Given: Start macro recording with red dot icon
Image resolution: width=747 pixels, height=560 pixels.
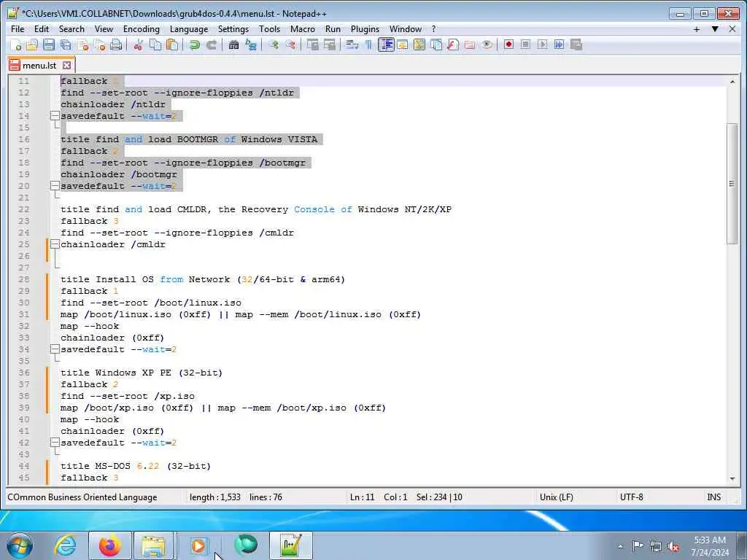Looking at the screenshot, I should [508, 44].
